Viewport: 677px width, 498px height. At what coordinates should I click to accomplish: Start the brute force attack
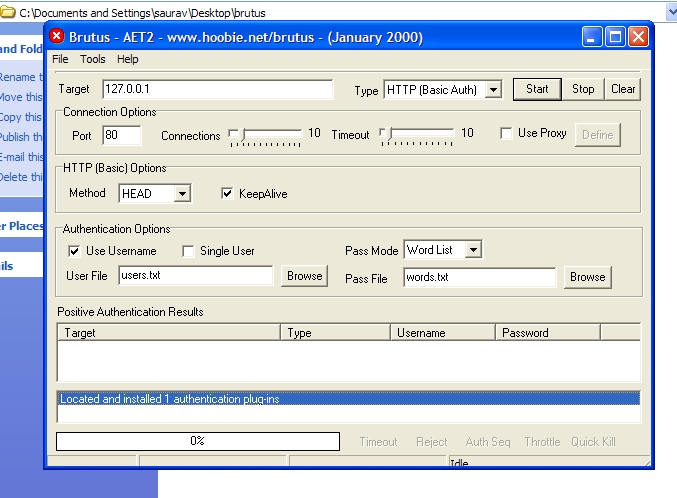pos(537,89)
